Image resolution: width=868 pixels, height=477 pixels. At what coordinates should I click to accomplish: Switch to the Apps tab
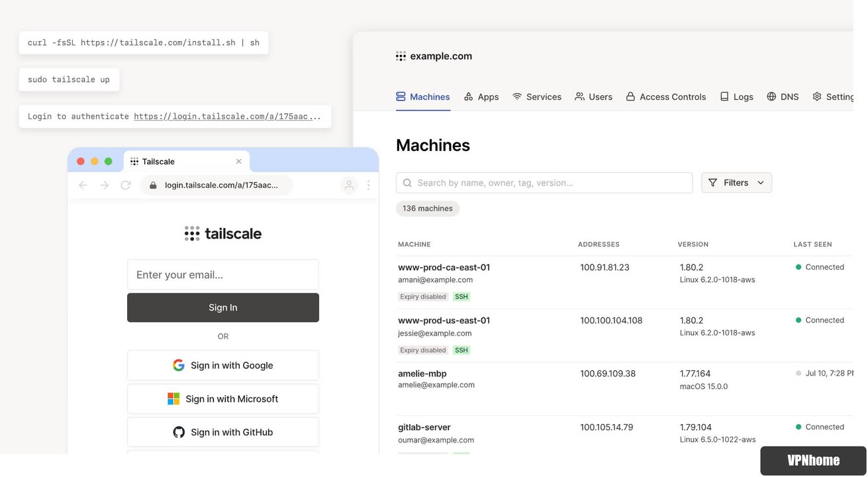(x=481, y=97)
